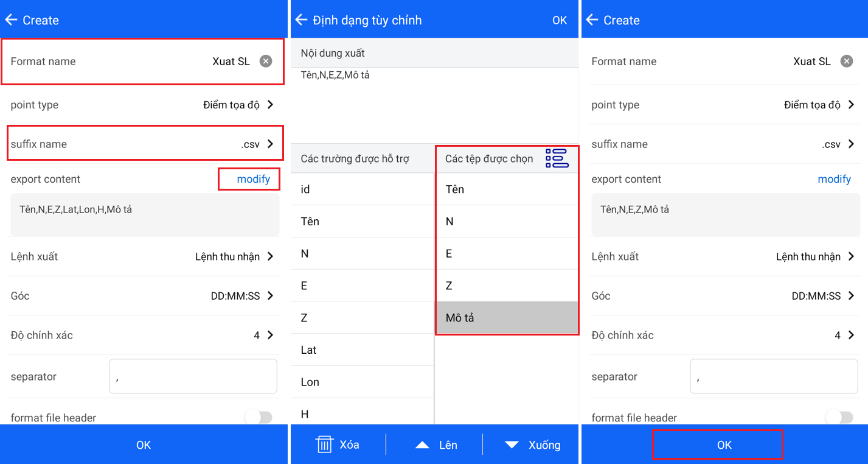Select H in supported fields list
The width and height of the screenshot is (868, 464).
[x=362, y=412]
